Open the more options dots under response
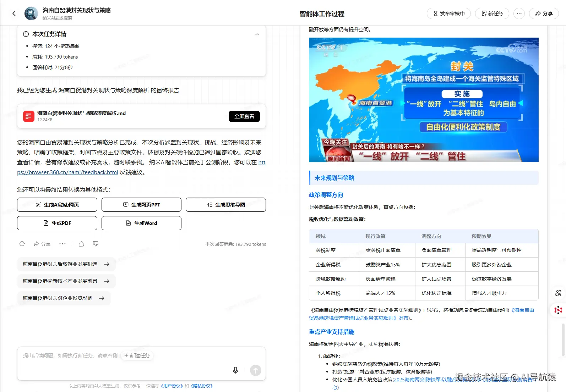Viewport: 566px width, 392px height. [x=62, y=244]
